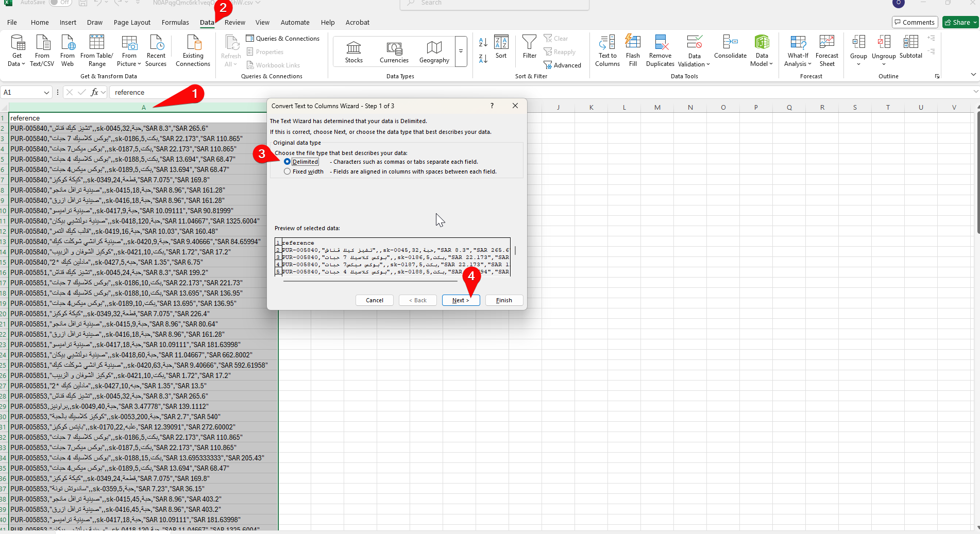The image size is (980, 534).
Task: Switch to the Page Layout tab
Action: tap(132, 23)
